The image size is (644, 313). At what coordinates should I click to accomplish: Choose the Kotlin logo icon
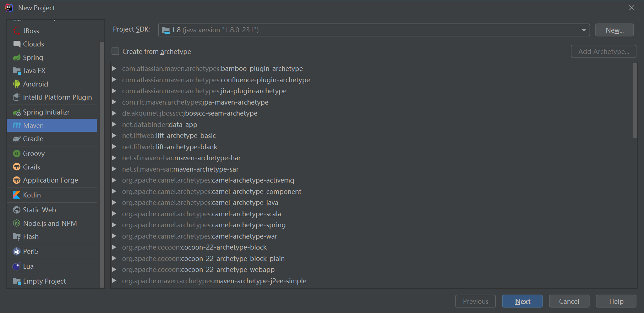(17, 195)
